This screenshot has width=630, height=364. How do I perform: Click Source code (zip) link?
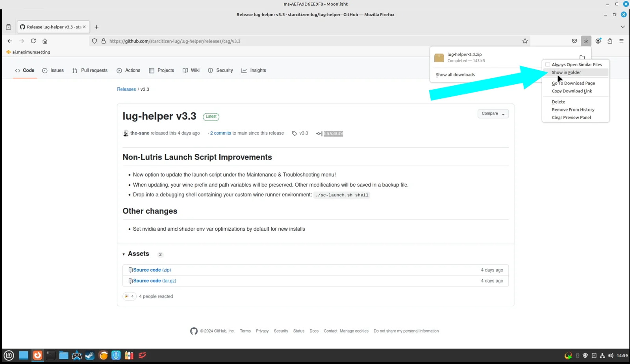coord(152,270)
